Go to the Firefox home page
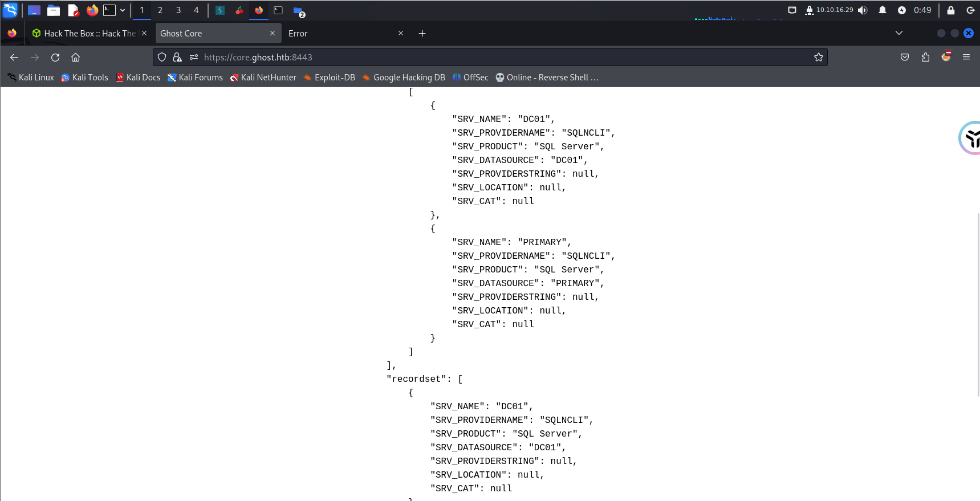Screen dimensions: 980x501 (x=75, y=57)
